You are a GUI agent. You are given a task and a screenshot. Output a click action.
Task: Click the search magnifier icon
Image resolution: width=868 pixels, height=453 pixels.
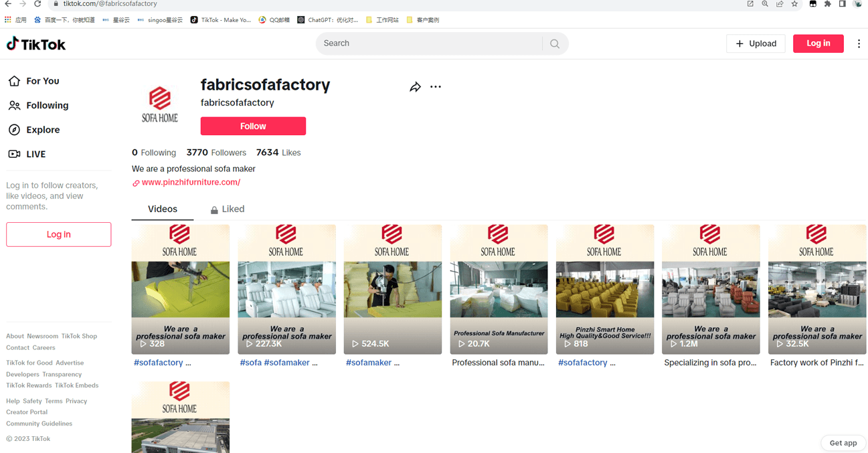pyautogui.click(x=555, y=43)
